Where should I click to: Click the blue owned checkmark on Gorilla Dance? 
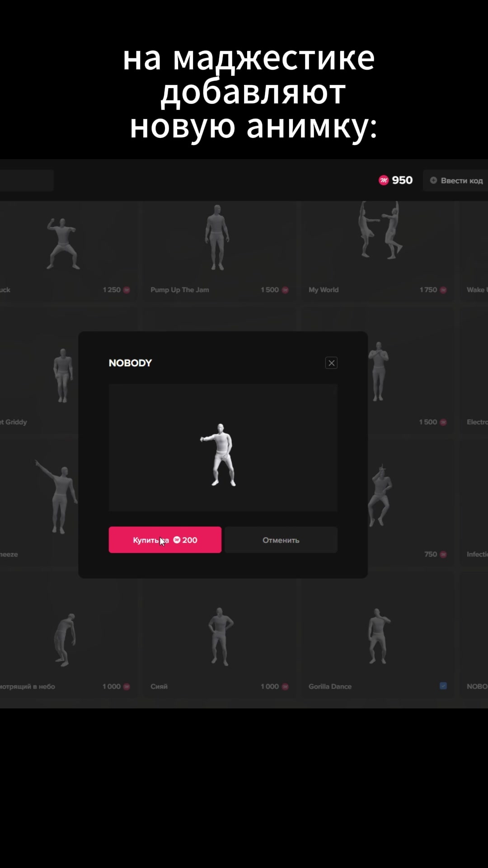443,686
